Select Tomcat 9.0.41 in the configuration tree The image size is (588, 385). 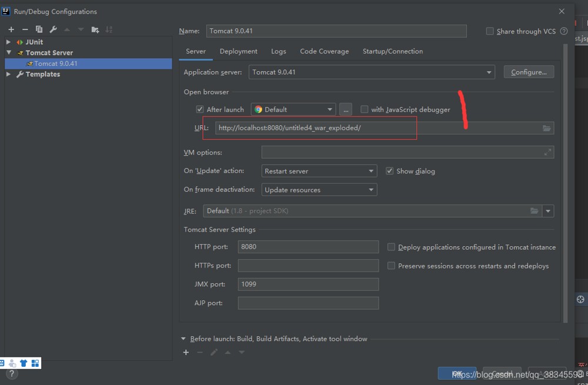point(89,63)
